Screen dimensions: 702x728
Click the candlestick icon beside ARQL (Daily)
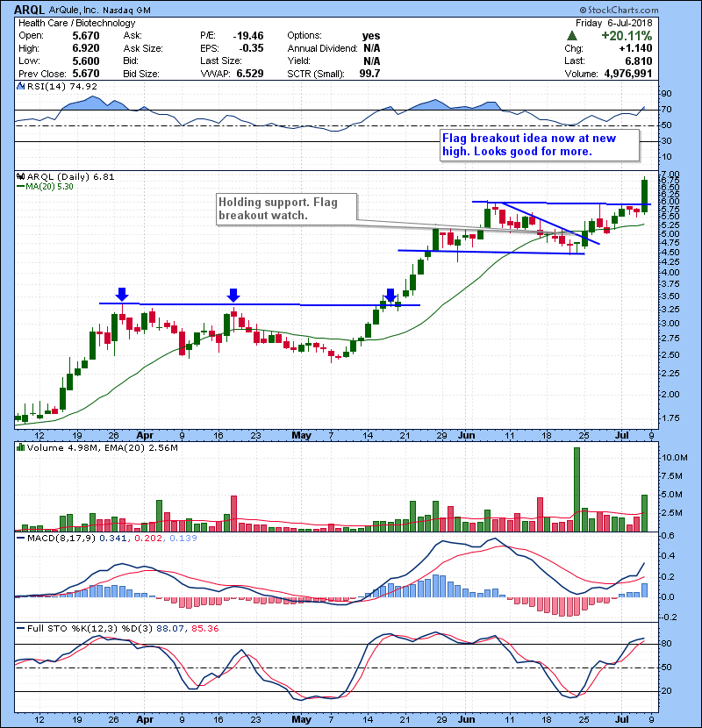coord(20,176)
